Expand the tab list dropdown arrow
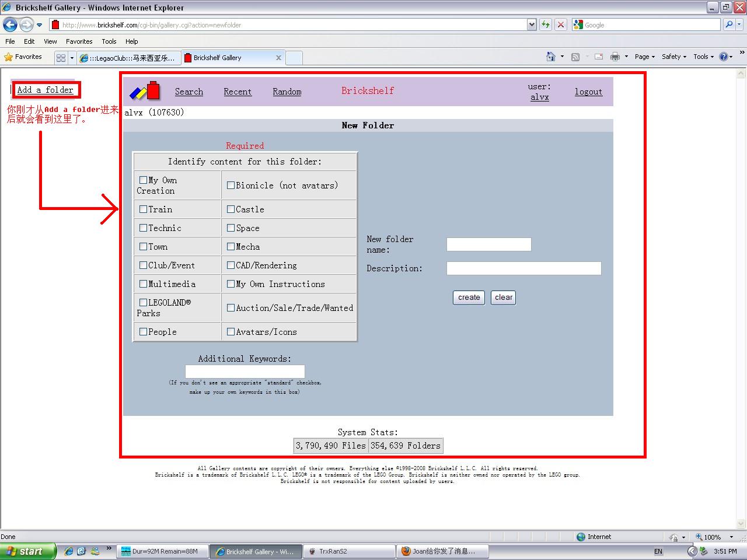 tap(72, 58)
